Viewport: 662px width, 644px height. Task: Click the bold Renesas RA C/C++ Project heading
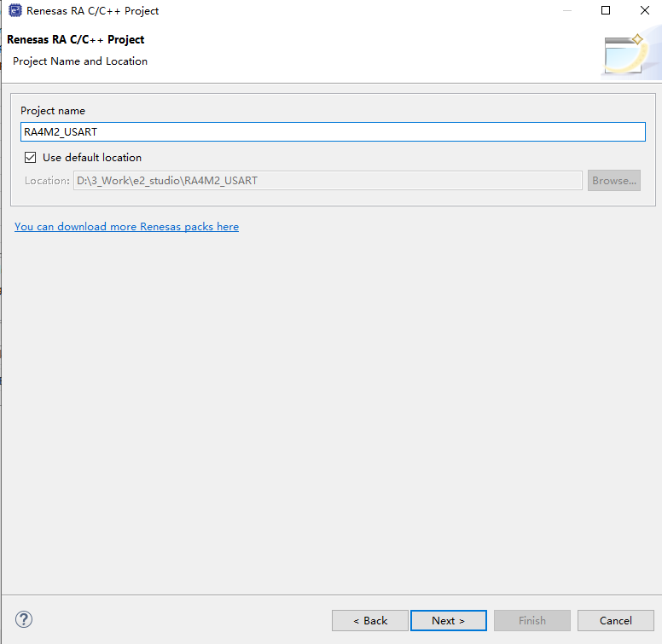click(76, 40)
